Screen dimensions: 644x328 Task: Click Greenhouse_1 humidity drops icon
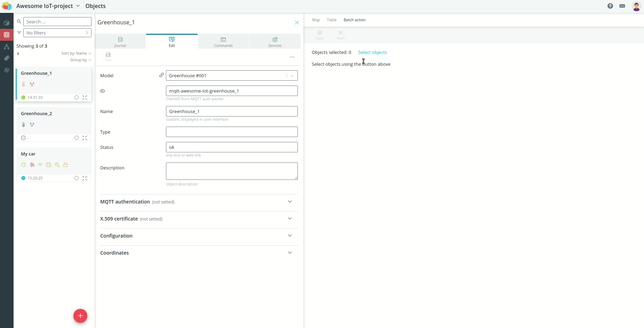click(32, 84)
